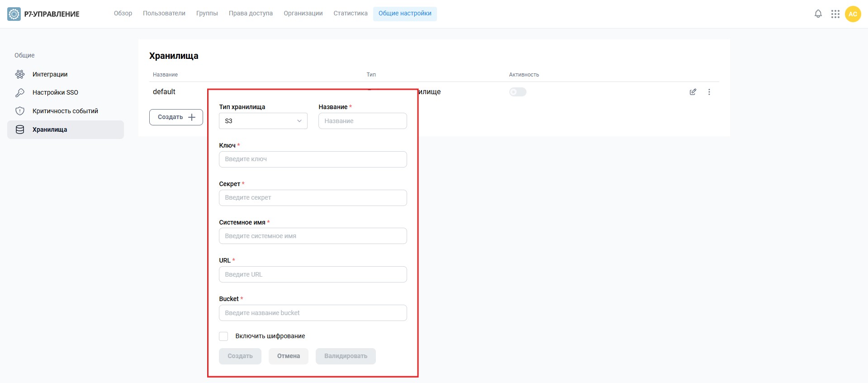Click the Настройки SSO key icon

tap(20, 92)
